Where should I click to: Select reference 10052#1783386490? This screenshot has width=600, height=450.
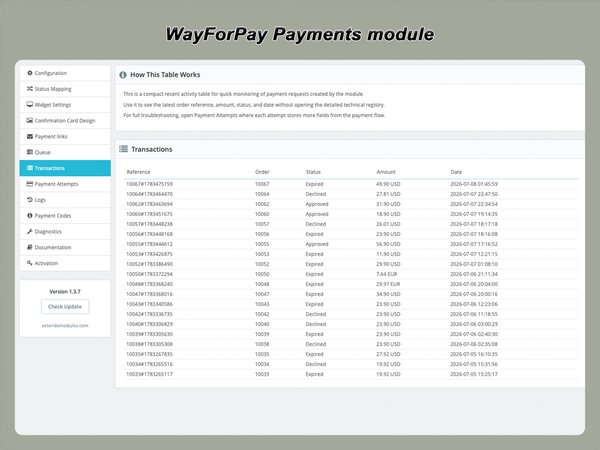149,264
